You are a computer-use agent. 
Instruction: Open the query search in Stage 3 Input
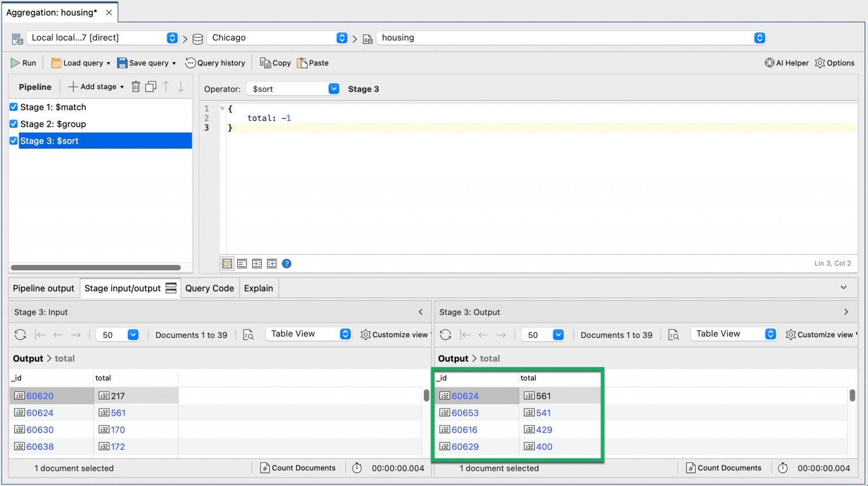[x=249, y=334]
